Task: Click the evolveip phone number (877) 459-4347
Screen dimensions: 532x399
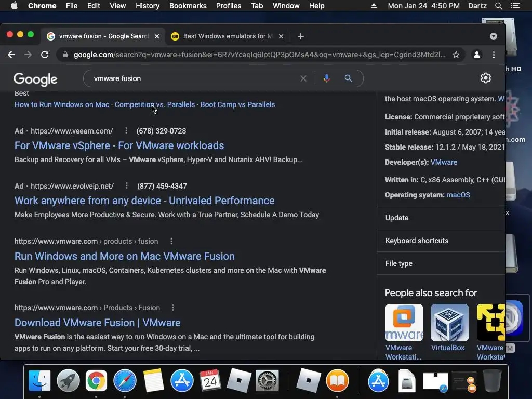Action: pyautogui.click(x=162, y=186)
